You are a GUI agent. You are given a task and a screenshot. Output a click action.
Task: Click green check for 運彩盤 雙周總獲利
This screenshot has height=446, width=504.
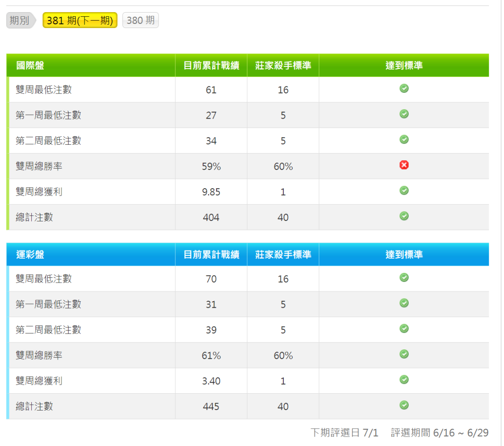coord(404,380)
